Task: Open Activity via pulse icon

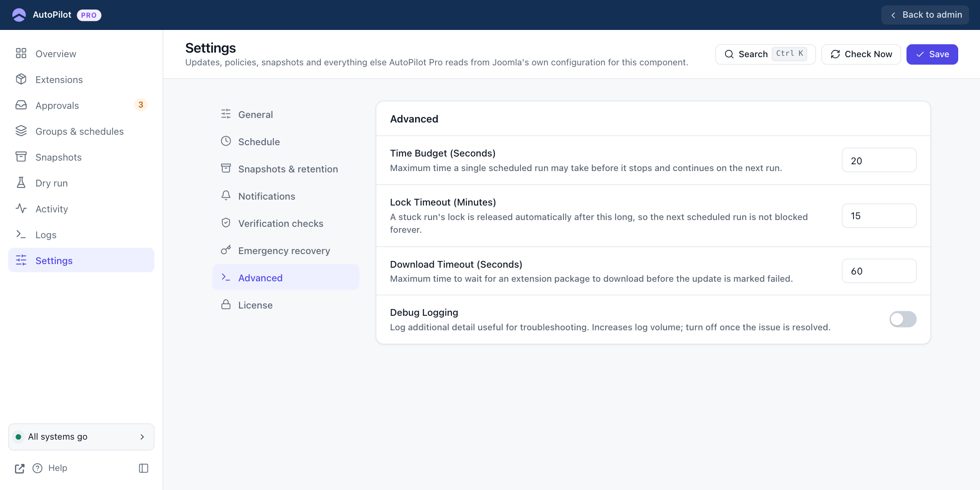Action: 21,209
